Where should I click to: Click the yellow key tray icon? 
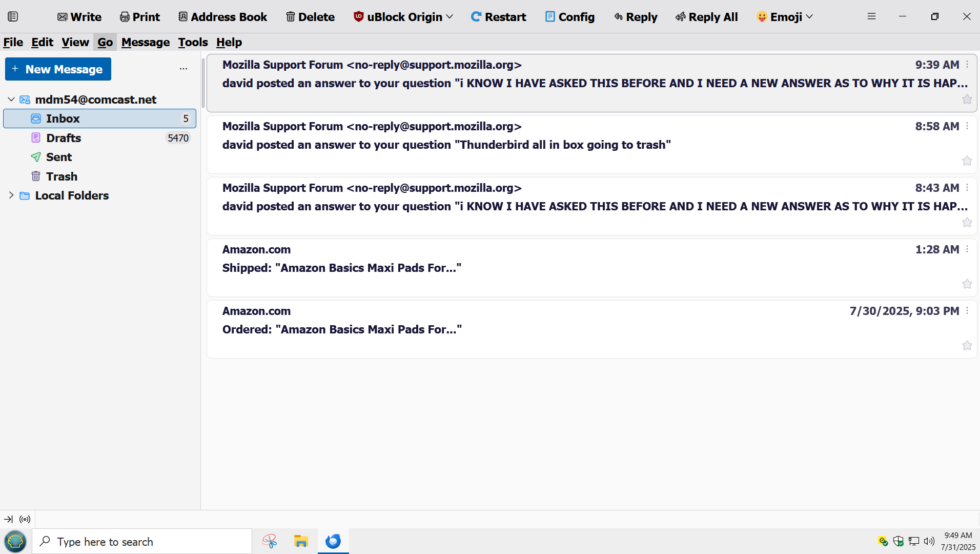tap(883, 541)
